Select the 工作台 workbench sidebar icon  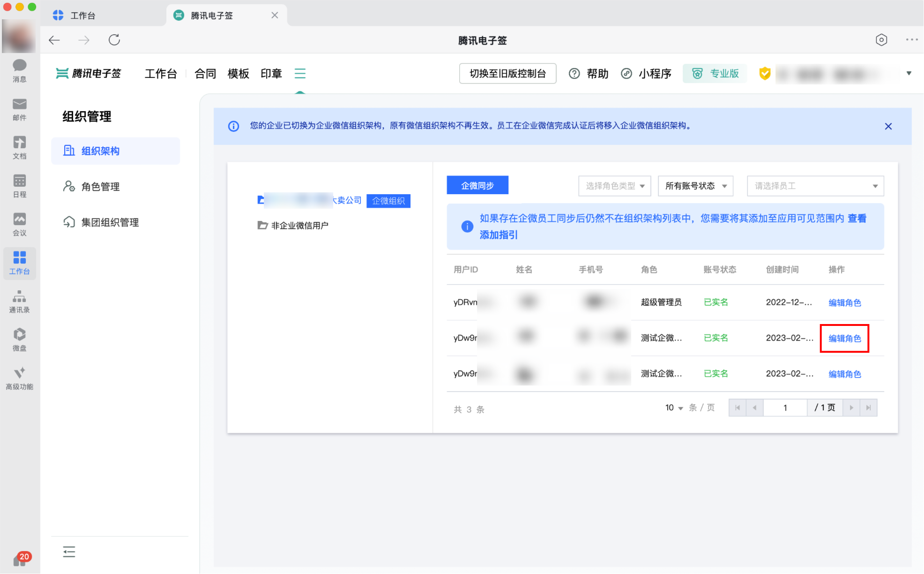(19, 263)
